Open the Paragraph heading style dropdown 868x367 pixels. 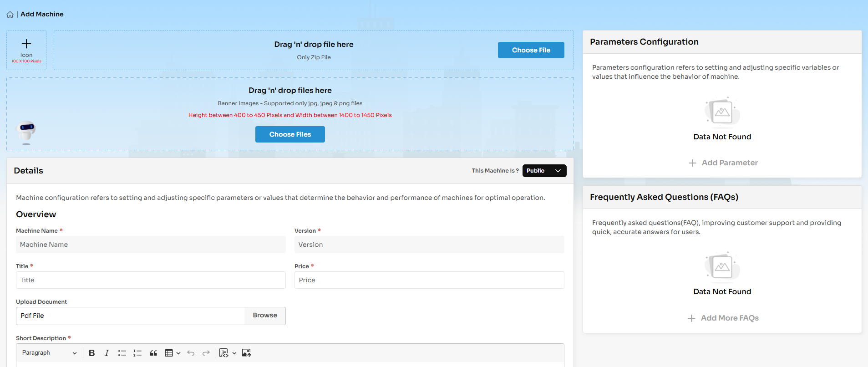(x=49, y=353)
